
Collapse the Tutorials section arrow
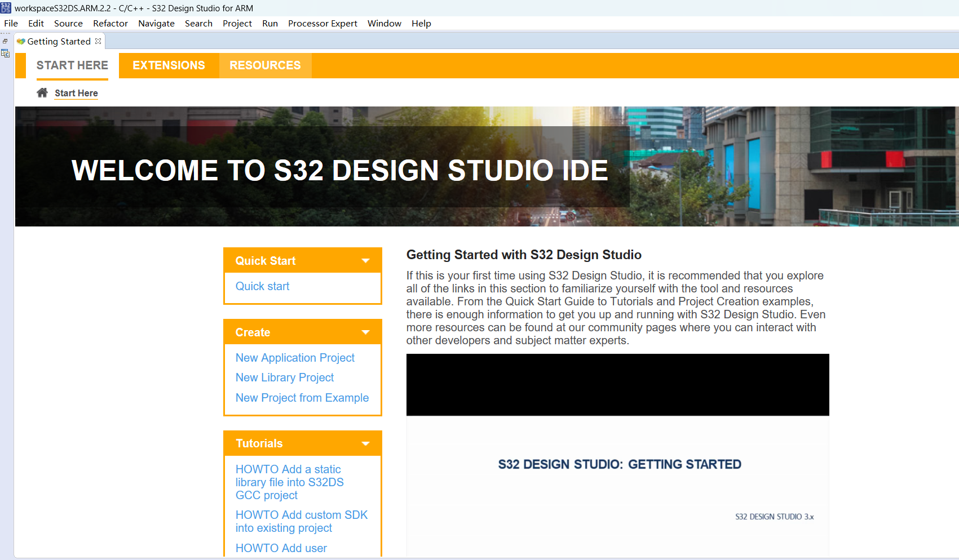(365, 443)
